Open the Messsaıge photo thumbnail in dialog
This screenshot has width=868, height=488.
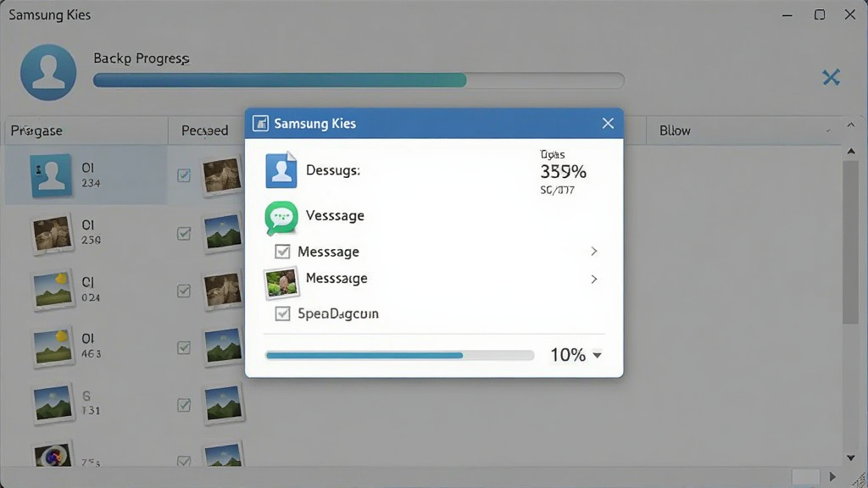281,283
